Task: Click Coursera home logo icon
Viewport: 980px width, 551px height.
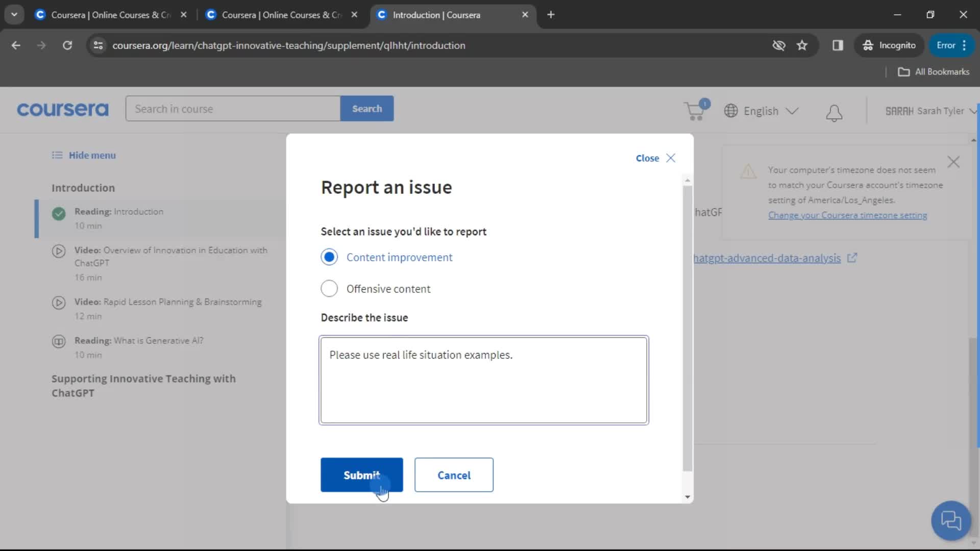Action: click(63, 109)
